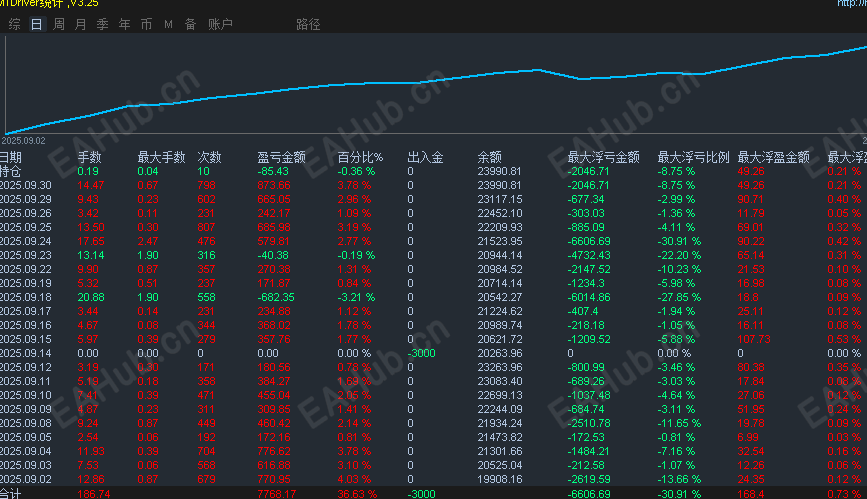Click percentage -3.21 % cell

356,297
